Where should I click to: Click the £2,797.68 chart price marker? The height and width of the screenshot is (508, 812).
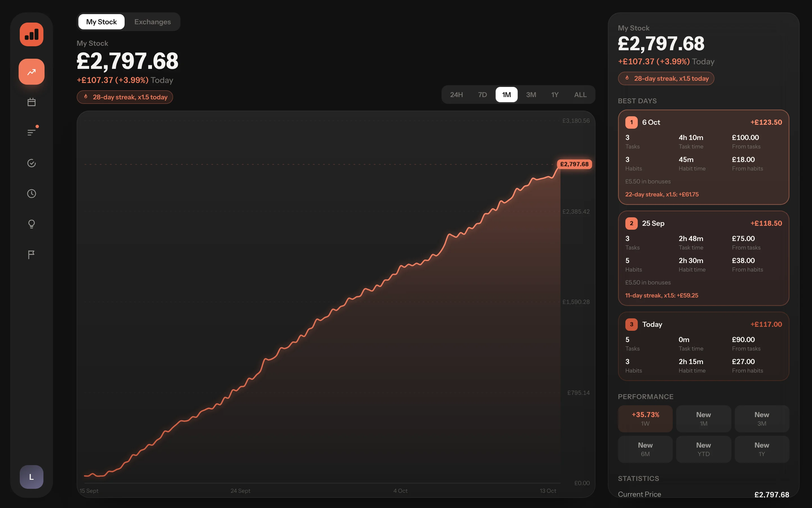[x=574, y=164]
